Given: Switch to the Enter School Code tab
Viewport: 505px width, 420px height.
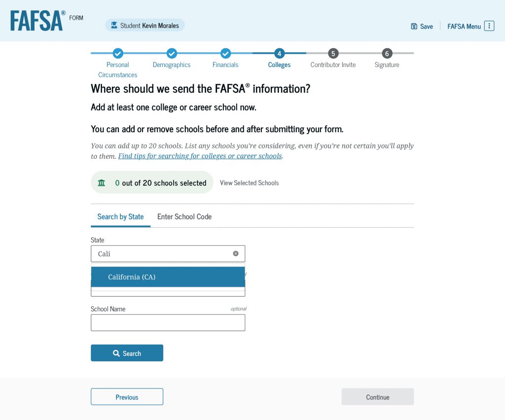Looking at the screenshot, I should tap(184, 217).
